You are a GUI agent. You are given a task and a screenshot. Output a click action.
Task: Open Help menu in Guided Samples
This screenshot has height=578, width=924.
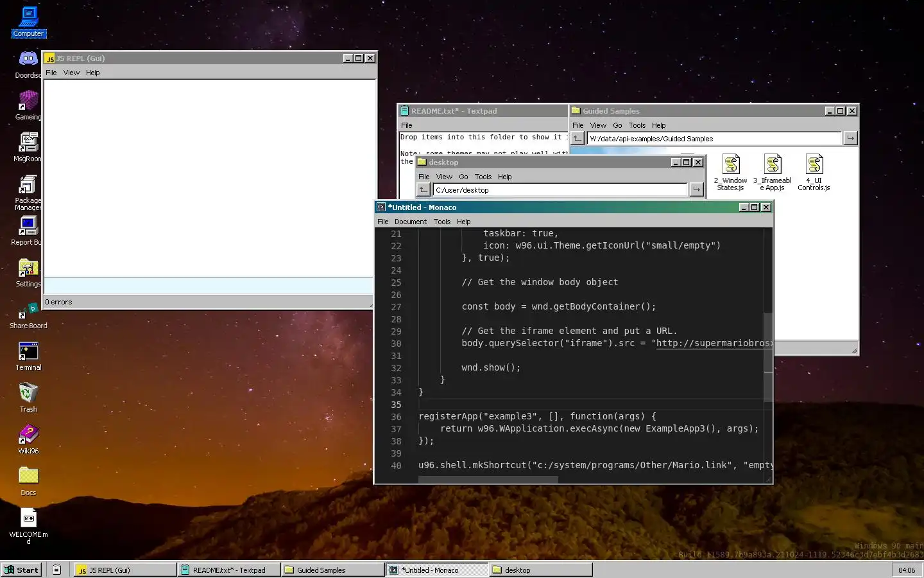pos(659,125)
